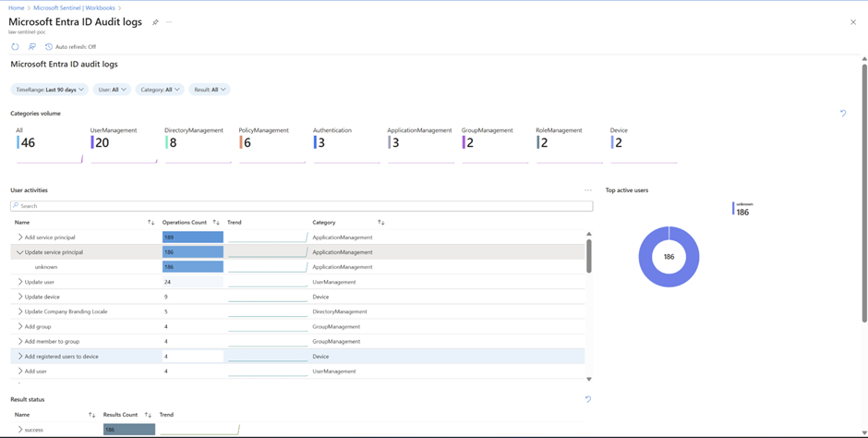This screenshot has width=868, height=438.
Task: Open the ellipsis menu beside the workbook title
Action: 169,22
